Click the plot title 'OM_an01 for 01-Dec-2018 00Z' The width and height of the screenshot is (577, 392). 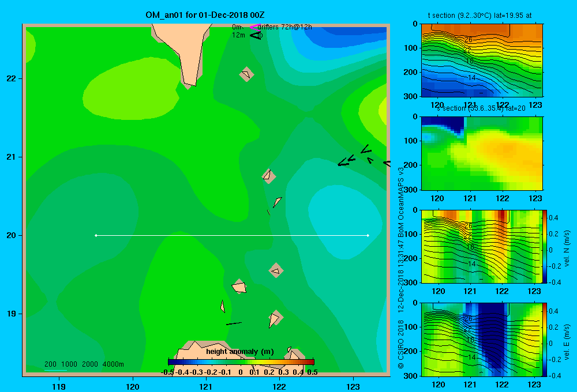[205, 15]
